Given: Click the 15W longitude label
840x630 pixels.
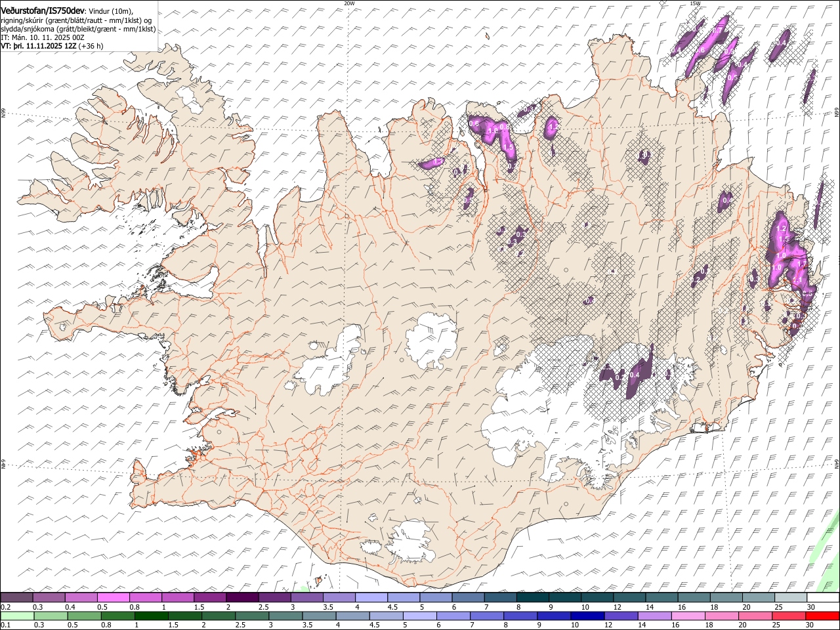Looking at the screenshot, I should 695,3.
